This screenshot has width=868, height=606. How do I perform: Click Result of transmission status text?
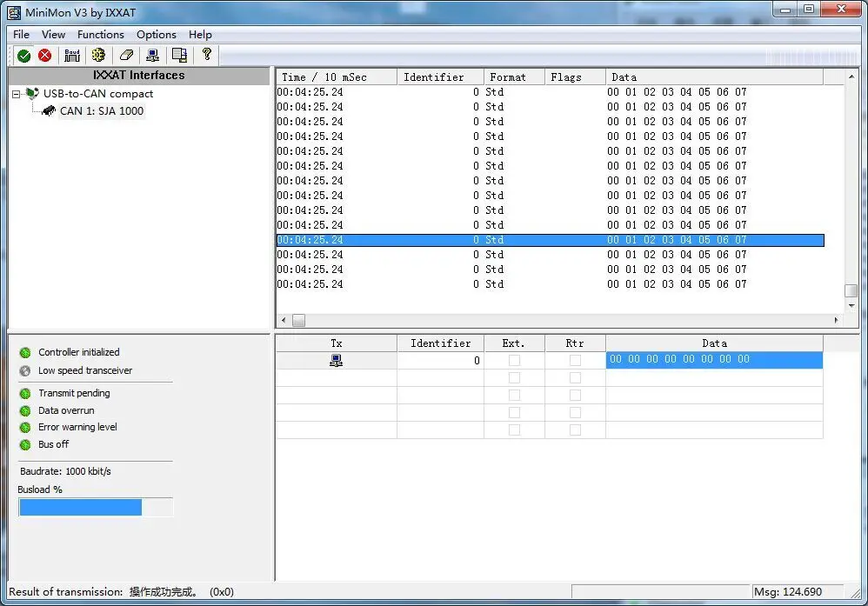[x=121, y=591]
